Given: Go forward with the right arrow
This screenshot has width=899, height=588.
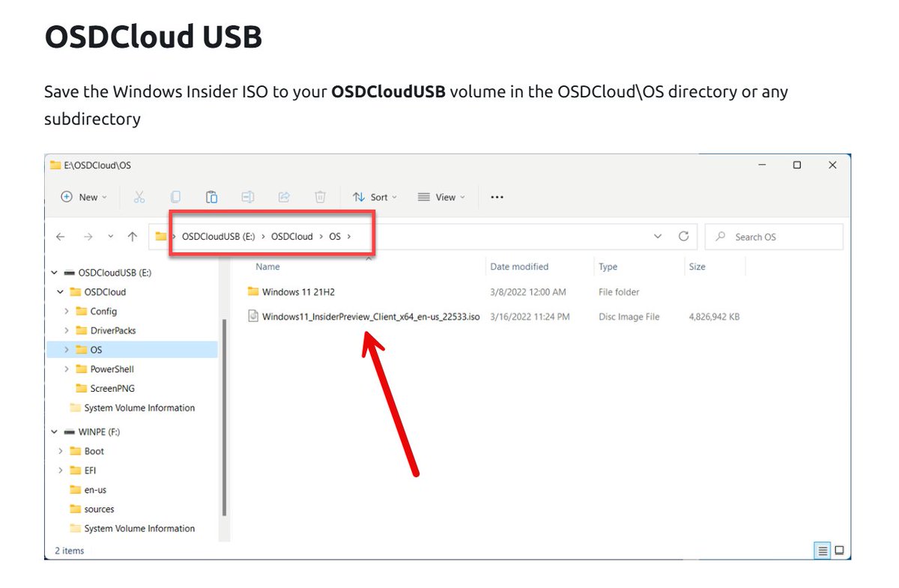Looking at the screenshot, I should [x=88, y=237].
